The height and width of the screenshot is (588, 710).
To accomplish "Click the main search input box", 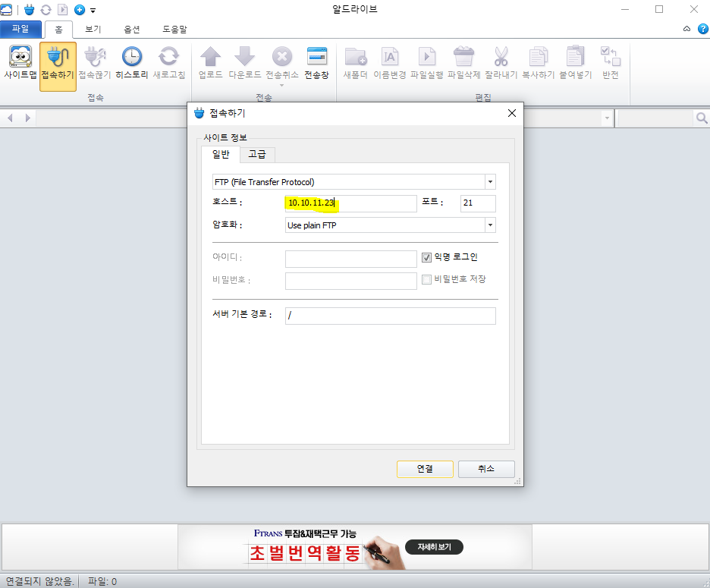I will 655,118.
